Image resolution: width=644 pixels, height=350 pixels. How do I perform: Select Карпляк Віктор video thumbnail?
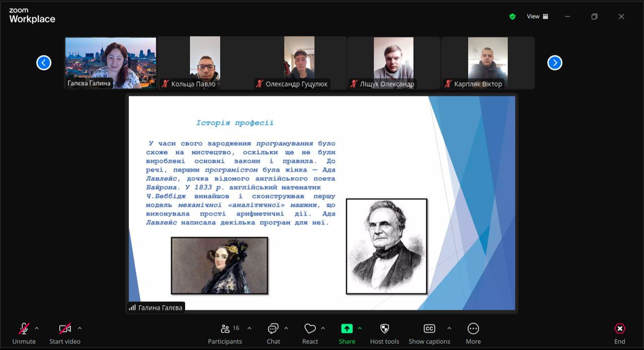pyautogui.click(x=488, y=63)
